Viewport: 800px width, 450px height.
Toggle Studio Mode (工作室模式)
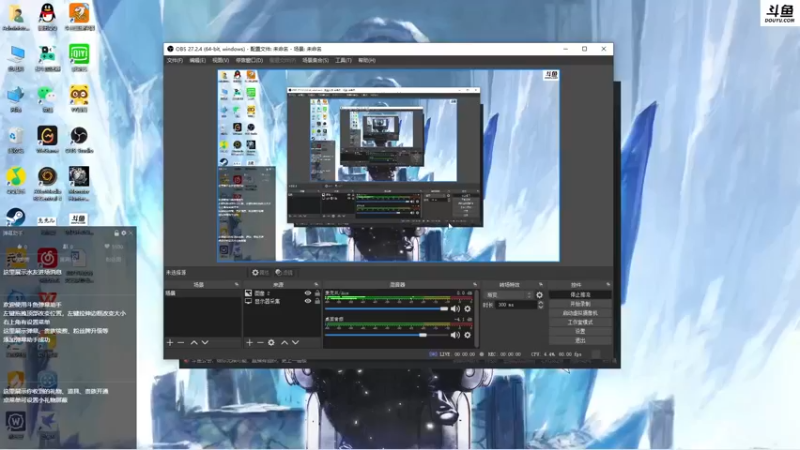point(580,322)
